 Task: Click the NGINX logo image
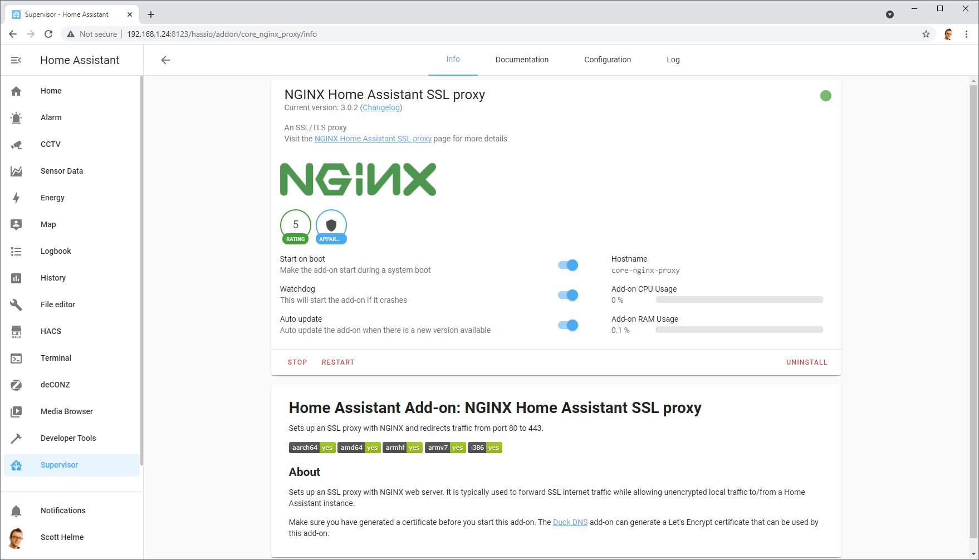[358, 179]
